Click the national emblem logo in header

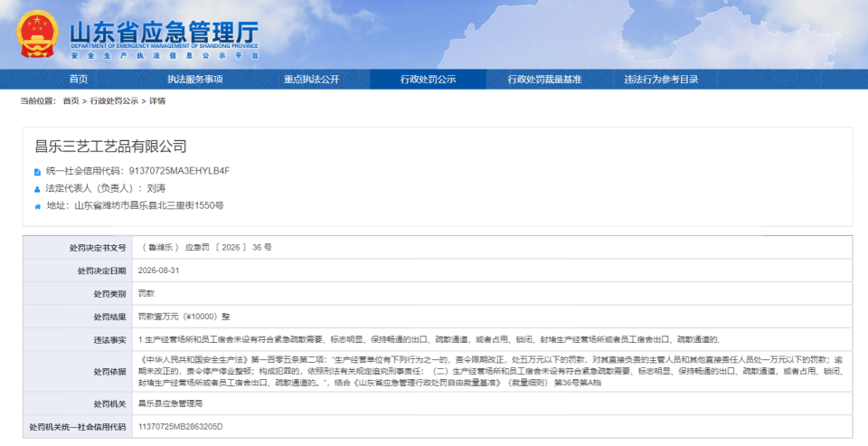37,33
